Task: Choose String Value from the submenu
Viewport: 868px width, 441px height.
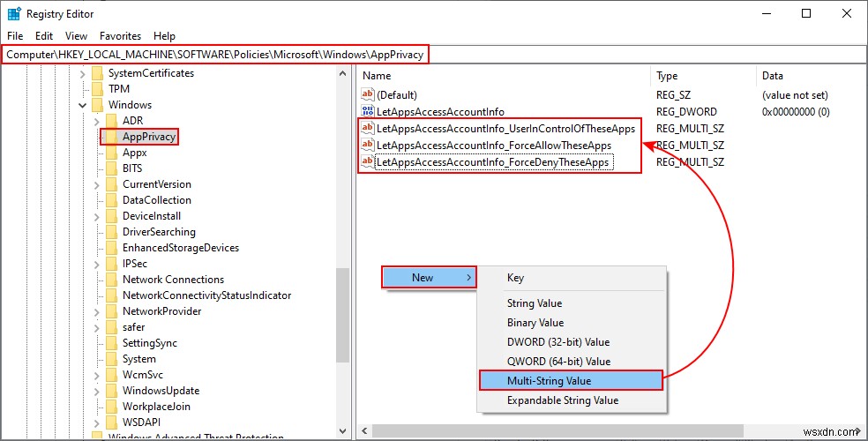Action: 572,303
